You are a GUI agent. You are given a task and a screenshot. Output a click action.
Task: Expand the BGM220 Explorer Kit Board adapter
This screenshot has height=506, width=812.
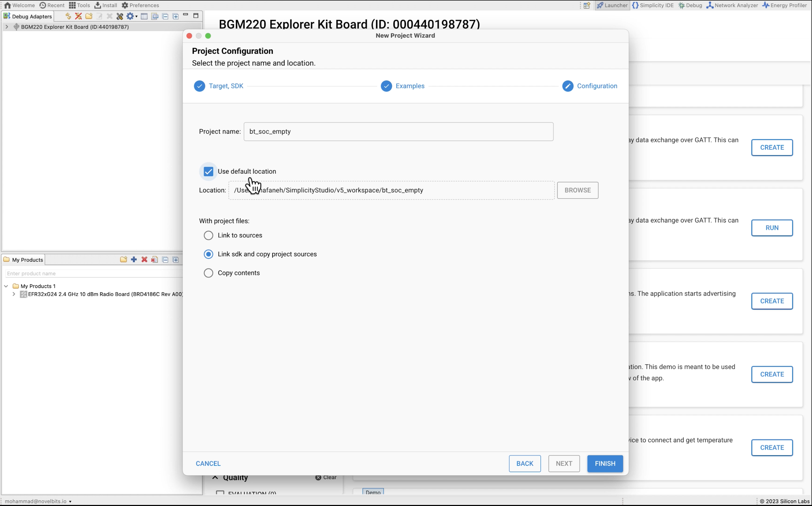(x=7, y=27)
